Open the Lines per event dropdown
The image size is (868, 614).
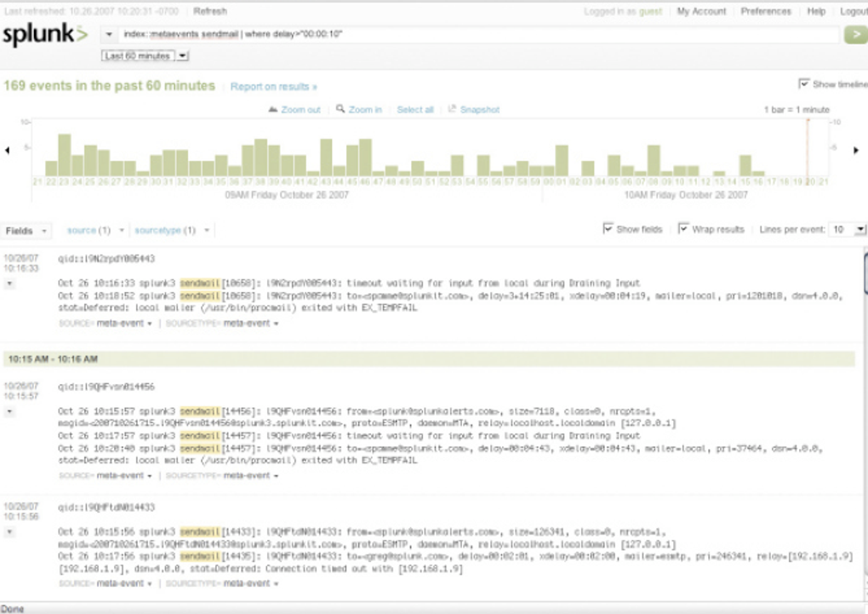coord(848,229)
